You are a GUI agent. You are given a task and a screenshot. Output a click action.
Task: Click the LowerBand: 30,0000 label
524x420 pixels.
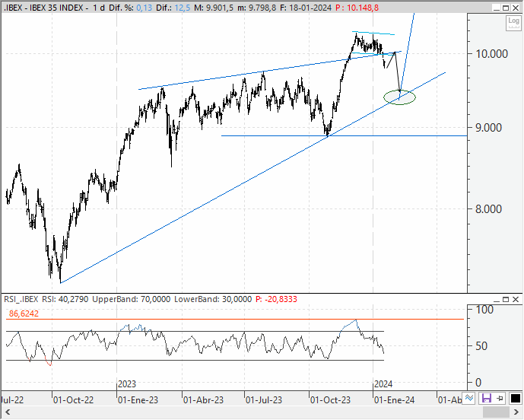213,299
